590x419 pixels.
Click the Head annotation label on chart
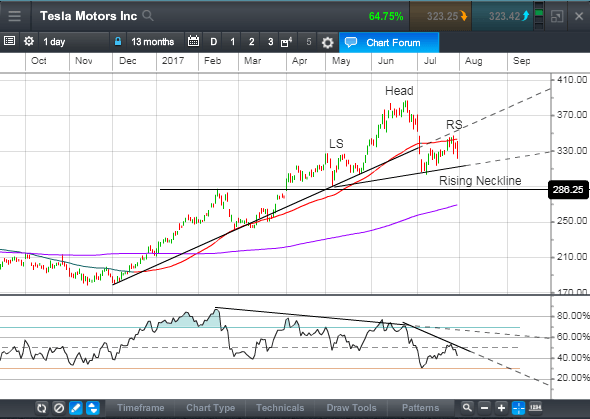pyautogui.click(x=399, y=91)
